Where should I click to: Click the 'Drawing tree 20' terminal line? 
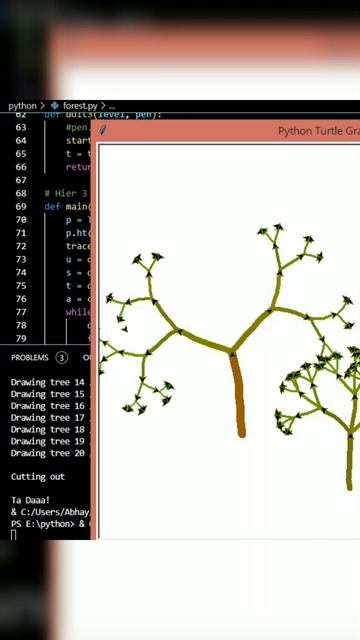pos(47,453)
